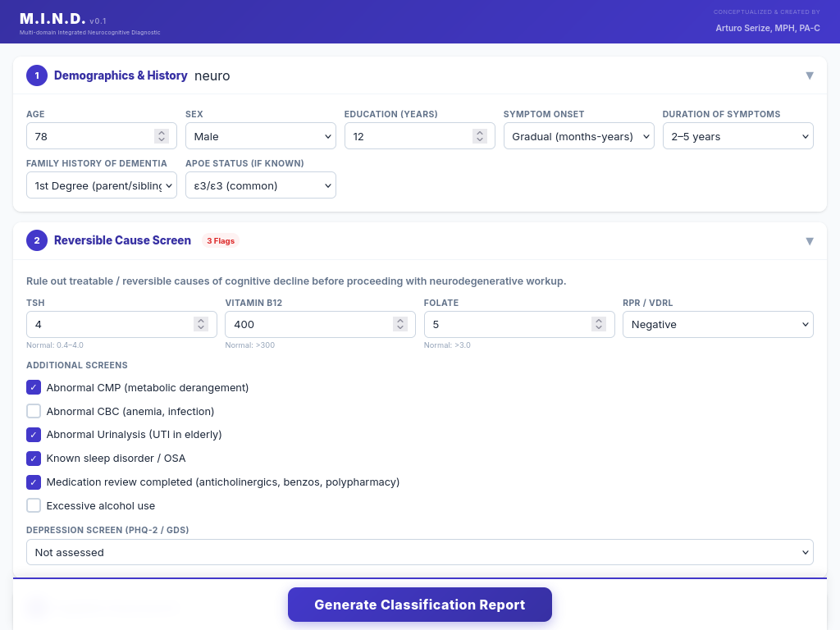Viewport: 840px width, 630px height.
Task: Open the Symptom Onset dropdown
Action: (x=578, y=136)
